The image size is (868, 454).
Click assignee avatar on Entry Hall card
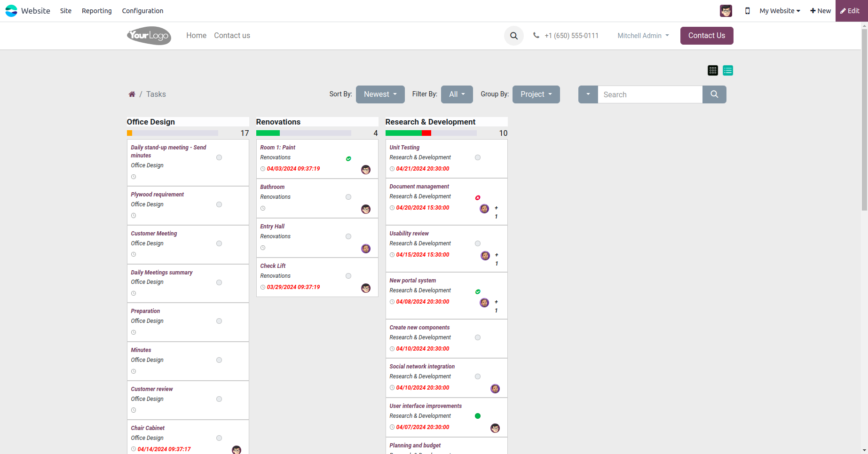click(366, 249)
